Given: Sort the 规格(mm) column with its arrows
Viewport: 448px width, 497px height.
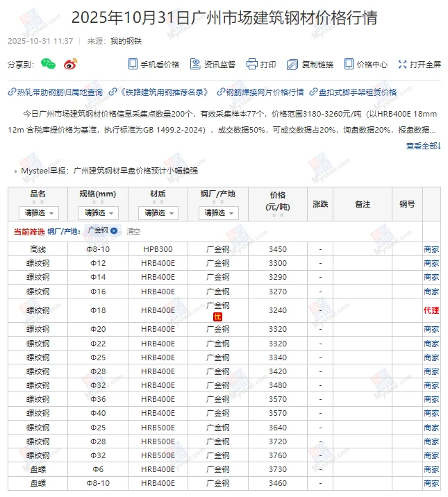Looking at the screenshot, I should 98,202.
